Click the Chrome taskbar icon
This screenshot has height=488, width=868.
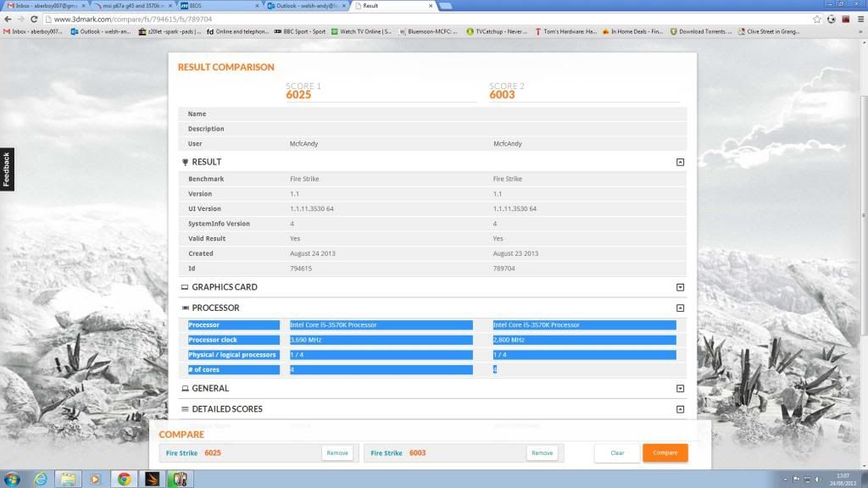tap(124, 480)
